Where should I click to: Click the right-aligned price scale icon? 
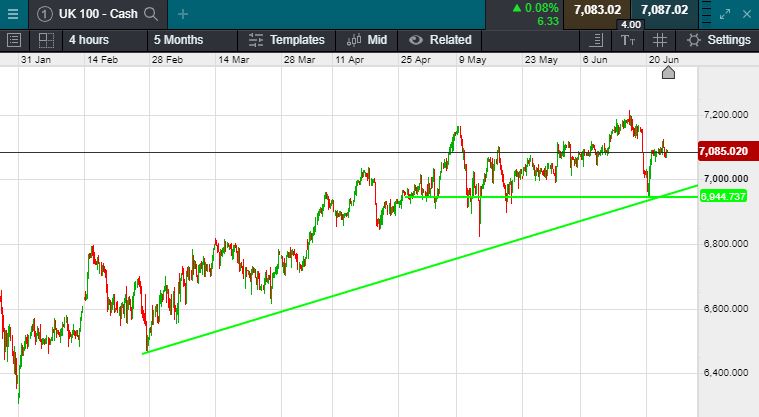(x=596, y=40)
